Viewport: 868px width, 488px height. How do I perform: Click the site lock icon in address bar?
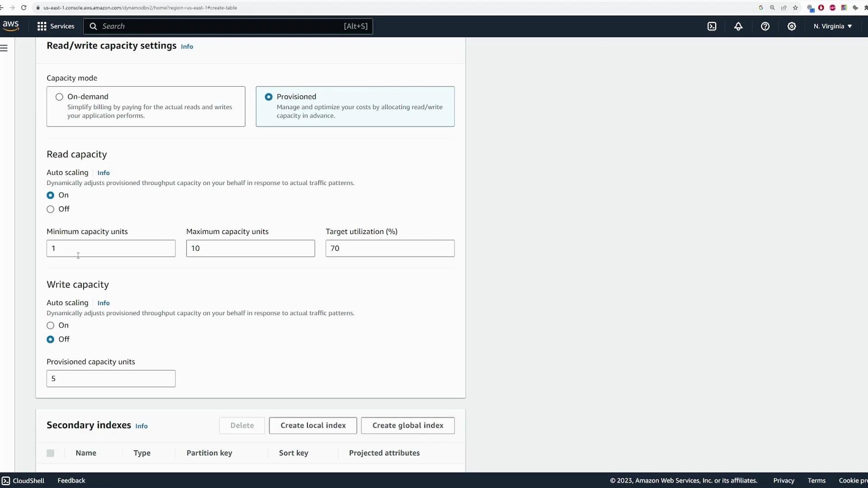(38, 8)
